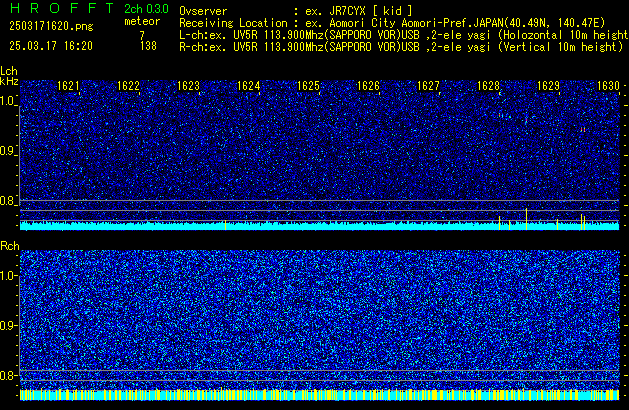Click the 'Rch' channel label
629x410 pixels.
pos(10,246)
